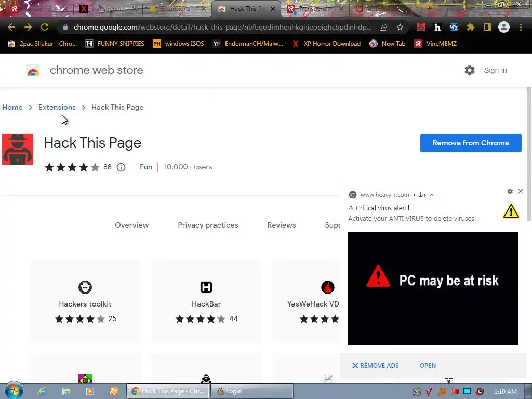
Task: Open the 2pac Shakur bookmark
Action: [x=43, y=44]
